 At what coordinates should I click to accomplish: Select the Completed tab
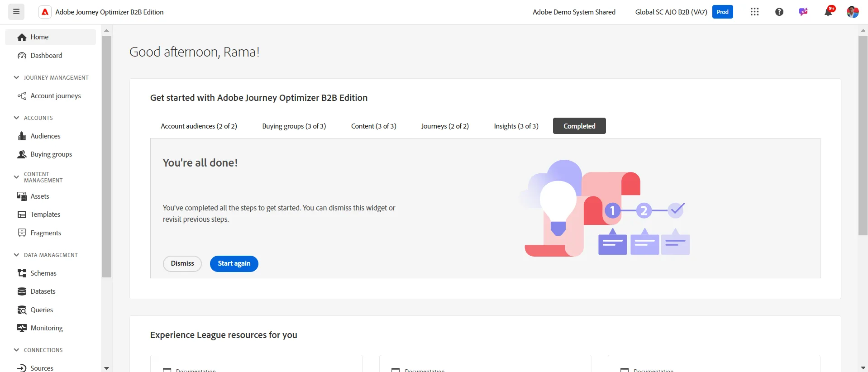579,126
